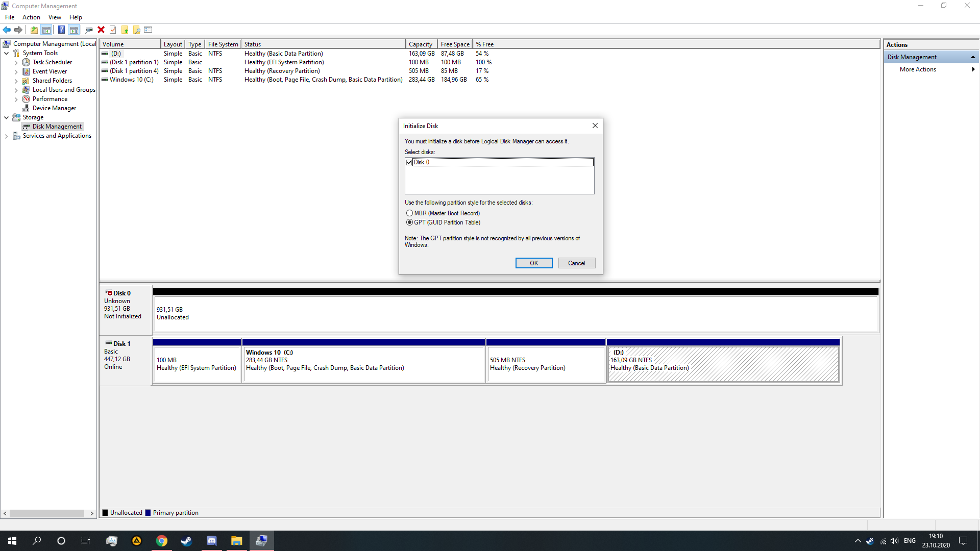Select GPT (GUID Partition Table) option
The height and width of the screenshot is (551, 980).
(409, 222)
